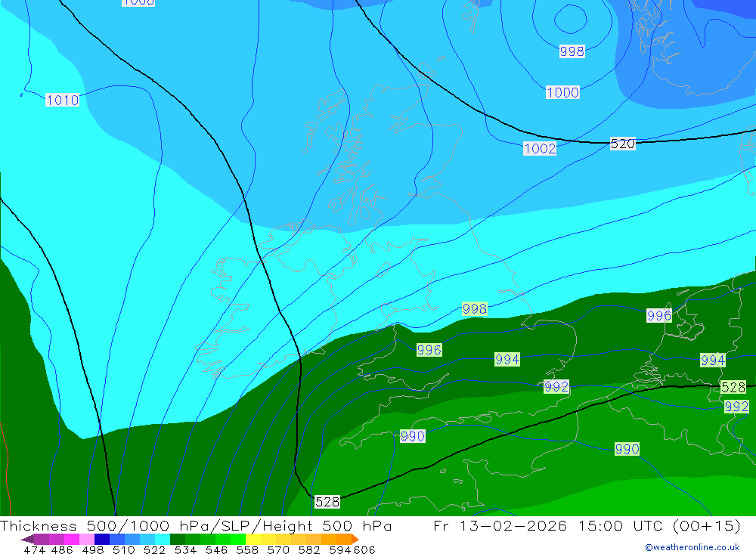Screen dimensions: 756x554
Task: Click the 606 legend value
Action: coord(364,549)
